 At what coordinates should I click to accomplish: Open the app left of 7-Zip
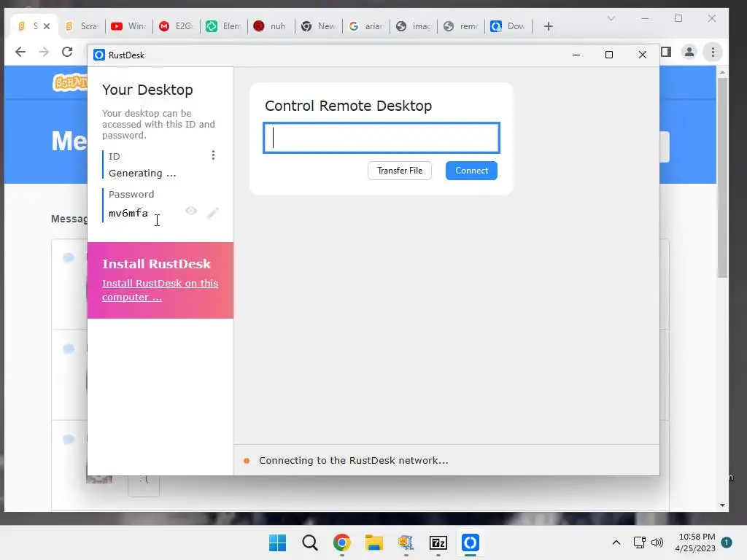point(406,542)
